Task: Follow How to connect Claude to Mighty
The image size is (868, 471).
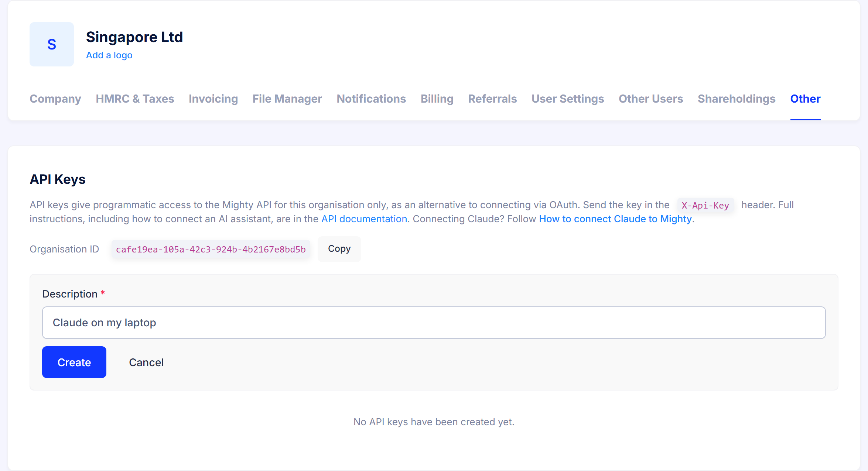Action: click(x=615, y=219)
